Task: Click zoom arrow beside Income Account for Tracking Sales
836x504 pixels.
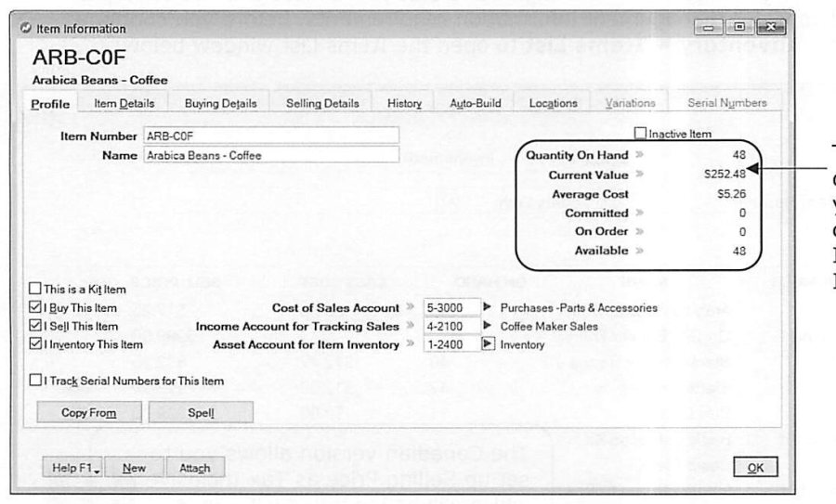Action: pyautogui.click(x=410, y=326)
